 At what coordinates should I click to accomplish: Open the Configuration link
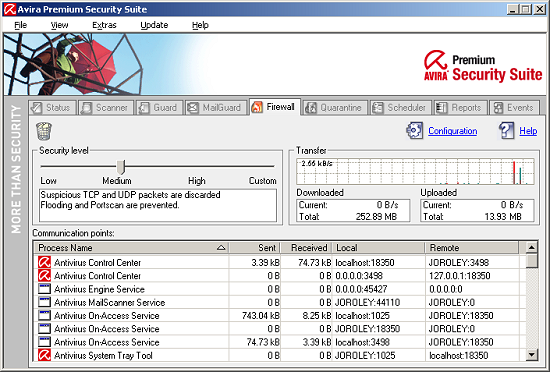pyautogui.click(x=452, y=131)
